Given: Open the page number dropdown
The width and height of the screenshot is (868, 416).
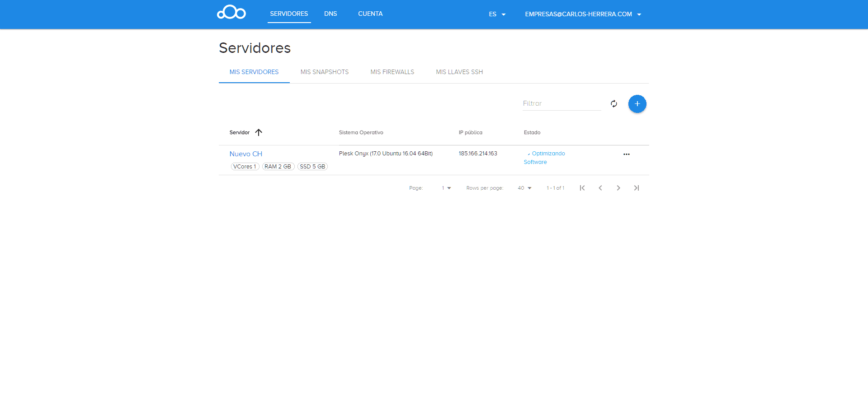Looking at the screenshot, I should (x=446, y=188).
